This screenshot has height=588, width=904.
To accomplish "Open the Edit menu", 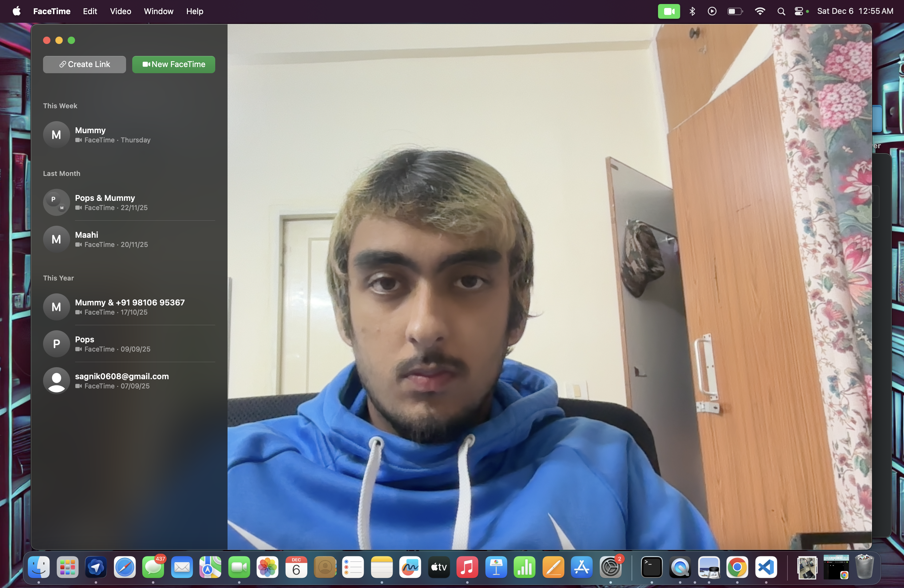I will click(90, 11).
